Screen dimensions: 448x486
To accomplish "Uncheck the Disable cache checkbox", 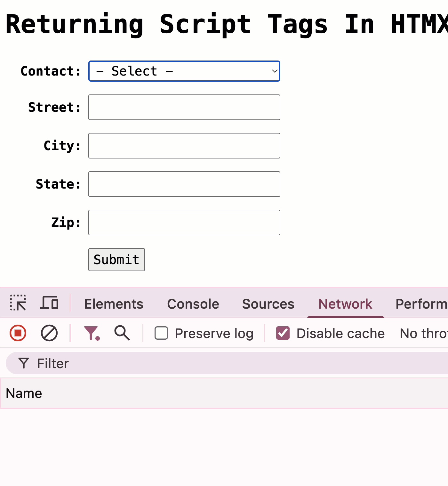I will [283, 333].
